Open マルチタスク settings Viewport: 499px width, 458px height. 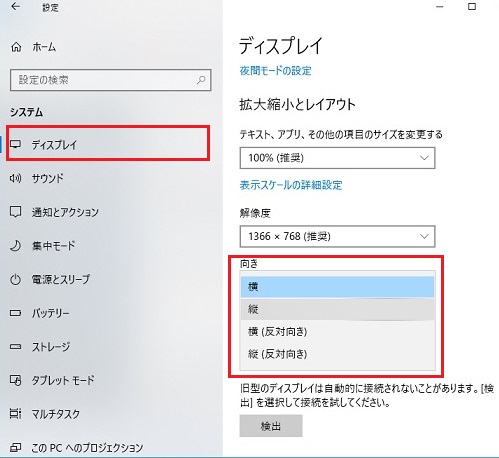(56, 414)
